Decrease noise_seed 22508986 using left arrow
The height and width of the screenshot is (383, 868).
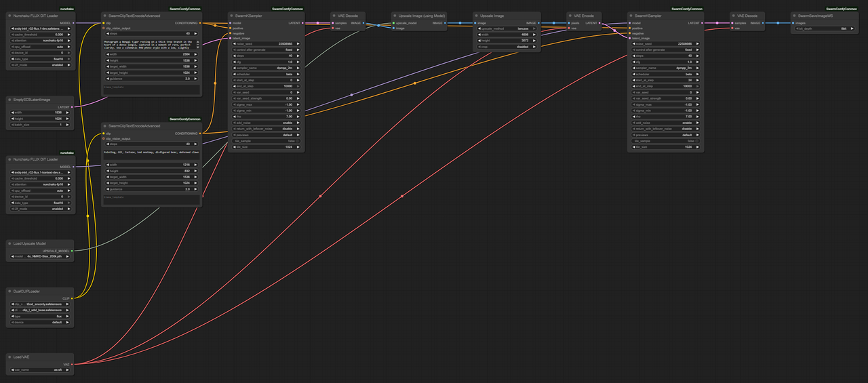633,43
